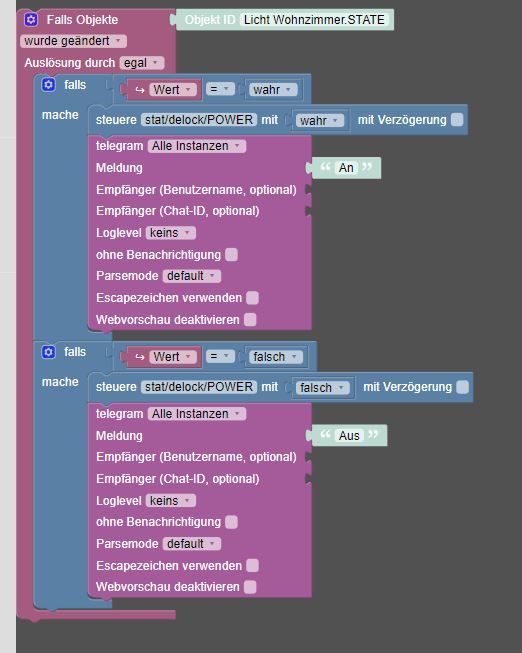Viewport: 522px width, 653px height.
Task: Select Empfänger (Benutzername, optional) in An block
Action: point(196,190)
